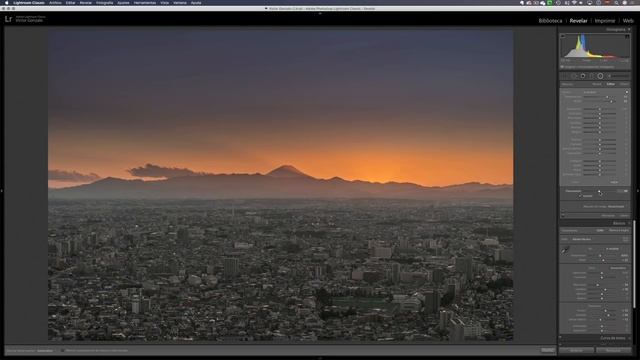Click Restaurar in the radial filter panel
This screenshot has height=360, width=640.
point(608,215)
